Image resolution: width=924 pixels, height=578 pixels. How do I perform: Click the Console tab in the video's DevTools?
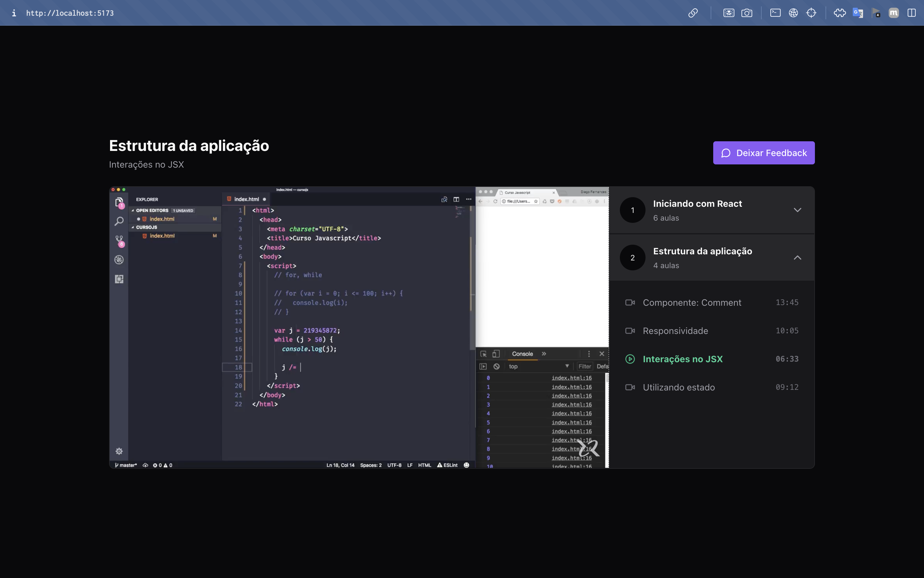coord(522,354)
